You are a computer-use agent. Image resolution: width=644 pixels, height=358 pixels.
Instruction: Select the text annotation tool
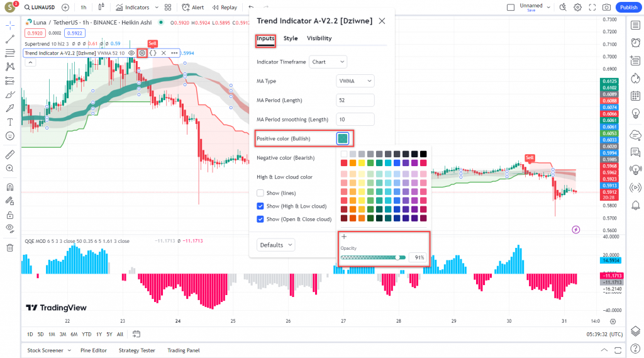click(10, 122)
